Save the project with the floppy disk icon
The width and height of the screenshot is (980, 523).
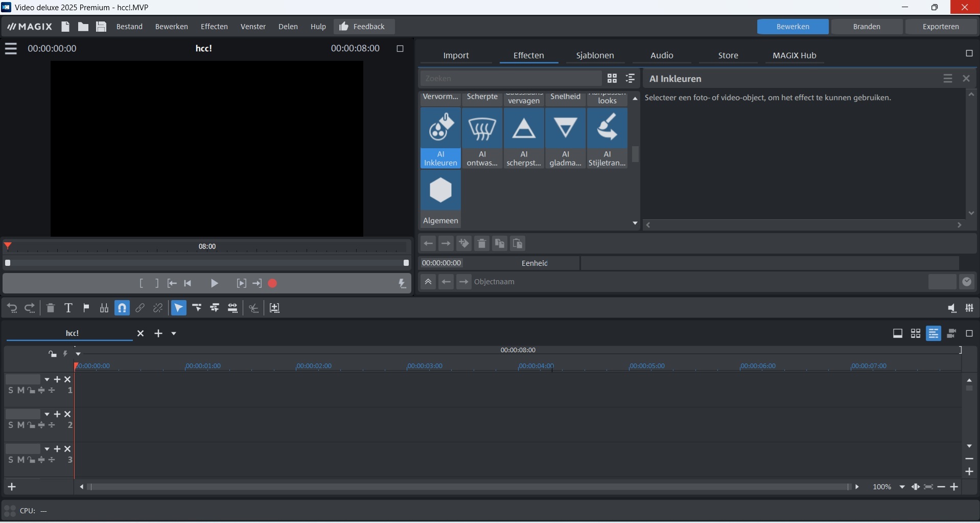click(x=101, y=27)
